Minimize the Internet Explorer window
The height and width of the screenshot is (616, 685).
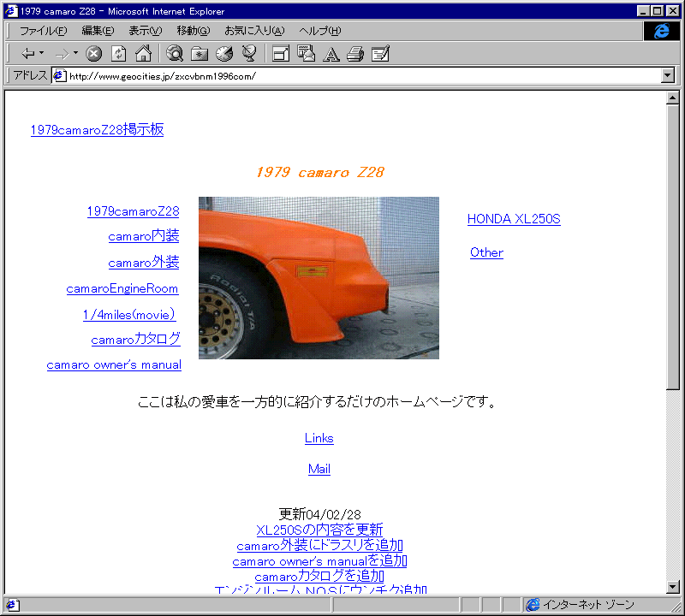pyautogui.click(x=643, y=11)
